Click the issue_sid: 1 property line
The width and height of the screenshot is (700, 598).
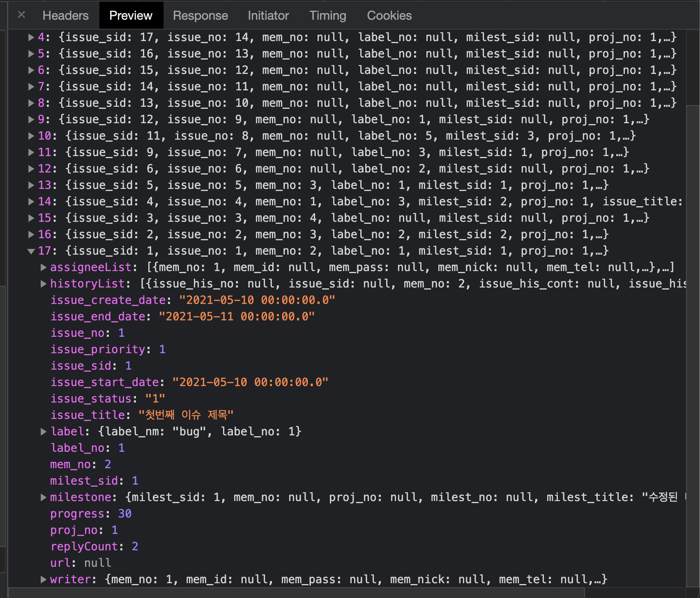(x=91, y=366)
